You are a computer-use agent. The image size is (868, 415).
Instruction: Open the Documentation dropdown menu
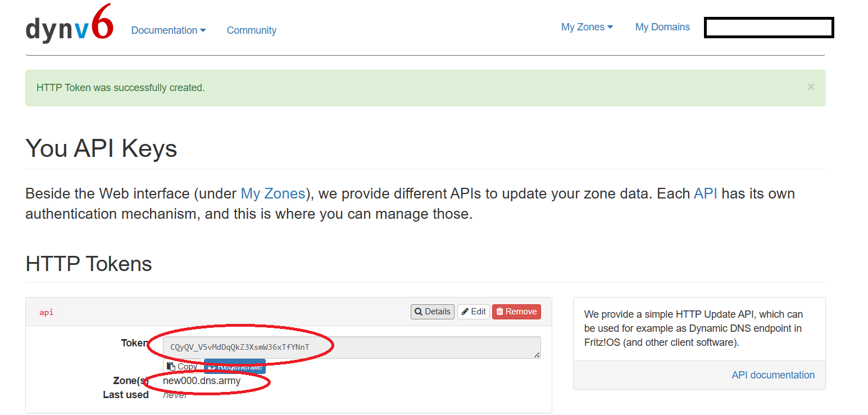[x=168, y=30]
